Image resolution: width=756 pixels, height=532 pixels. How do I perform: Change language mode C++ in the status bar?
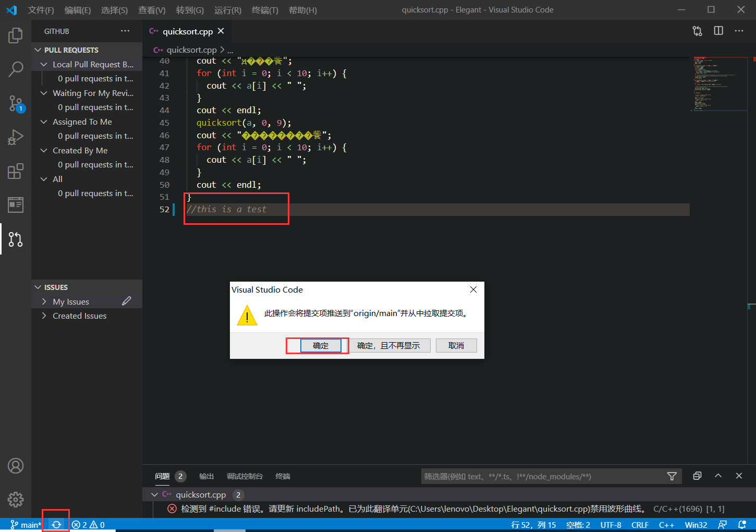click(666, 525)
